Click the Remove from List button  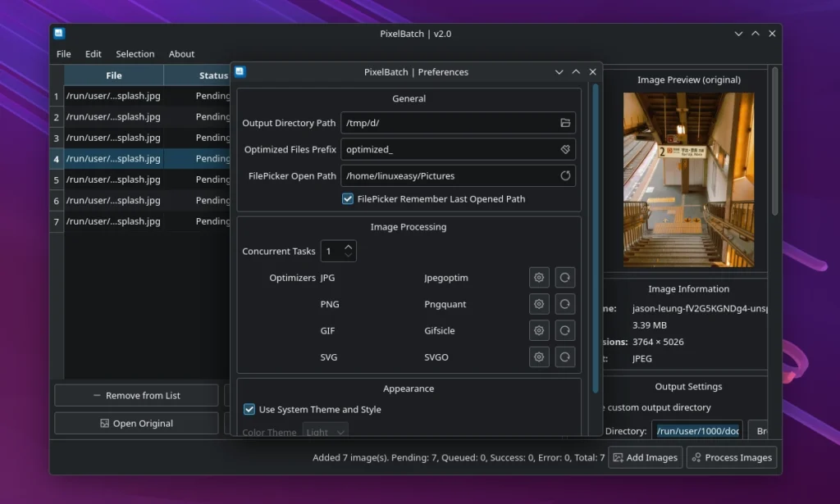tap(135, 395)
